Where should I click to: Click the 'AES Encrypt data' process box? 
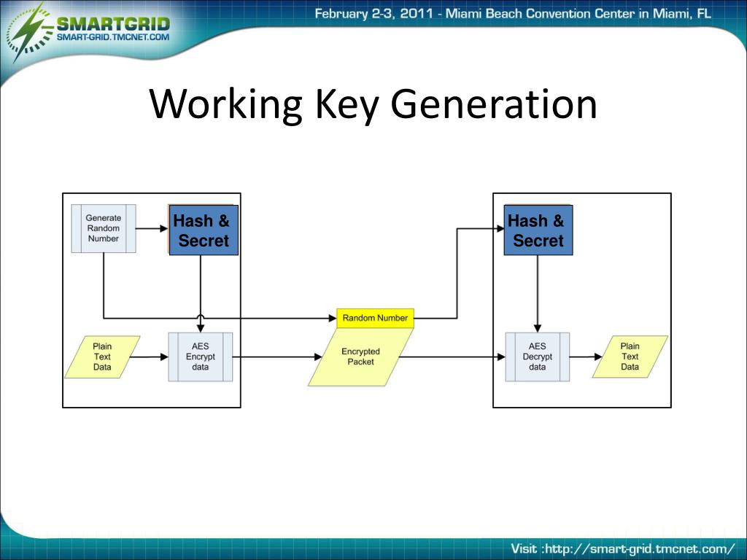(201, 357)
